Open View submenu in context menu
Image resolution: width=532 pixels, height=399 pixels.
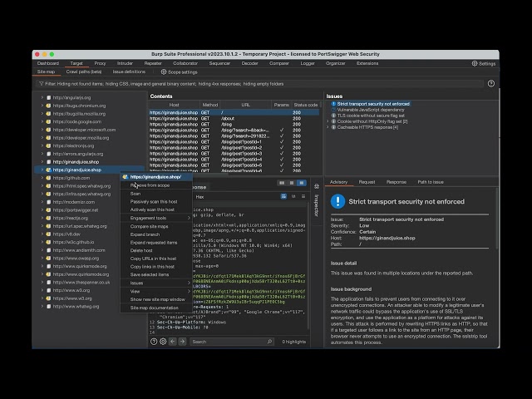pos(156,291)
